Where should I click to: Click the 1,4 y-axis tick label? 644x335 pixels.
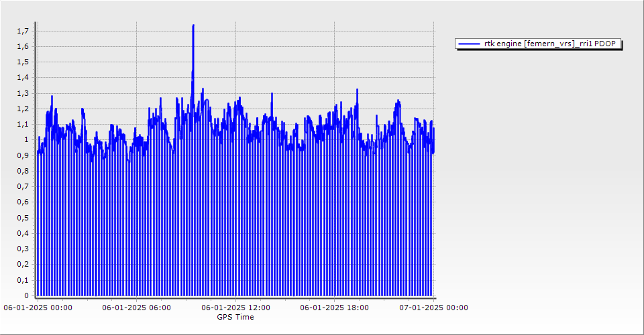point(23,78)
